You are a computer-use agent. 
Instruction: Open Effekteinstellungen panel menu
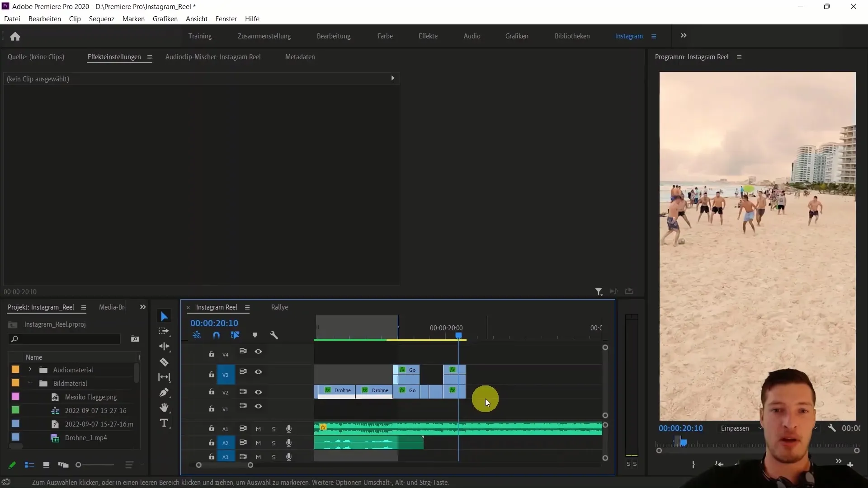pyautogui.click(x=149, y=57)
